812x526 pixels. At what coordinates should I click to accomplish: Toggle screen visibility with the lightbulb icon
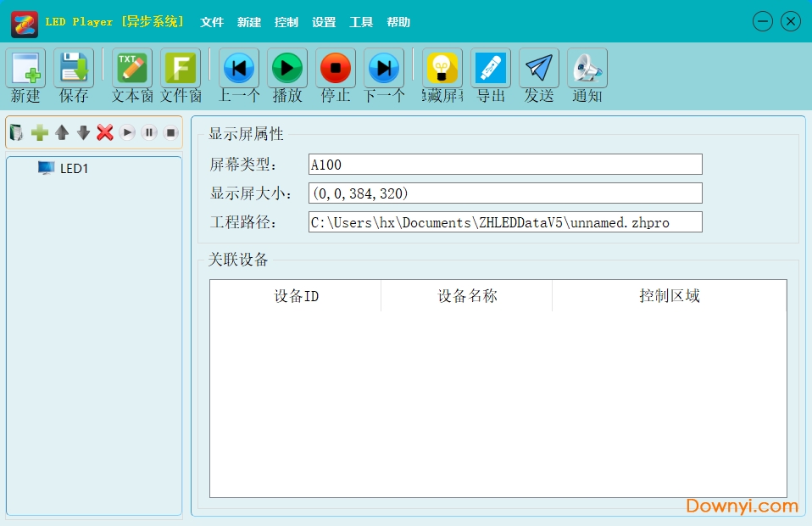pos(441,68)
